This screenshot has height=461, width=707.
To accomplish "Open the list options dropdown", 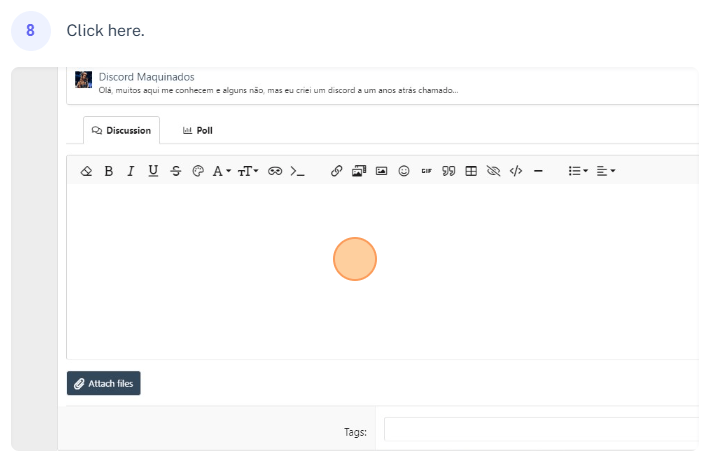I will coord(578,171).
